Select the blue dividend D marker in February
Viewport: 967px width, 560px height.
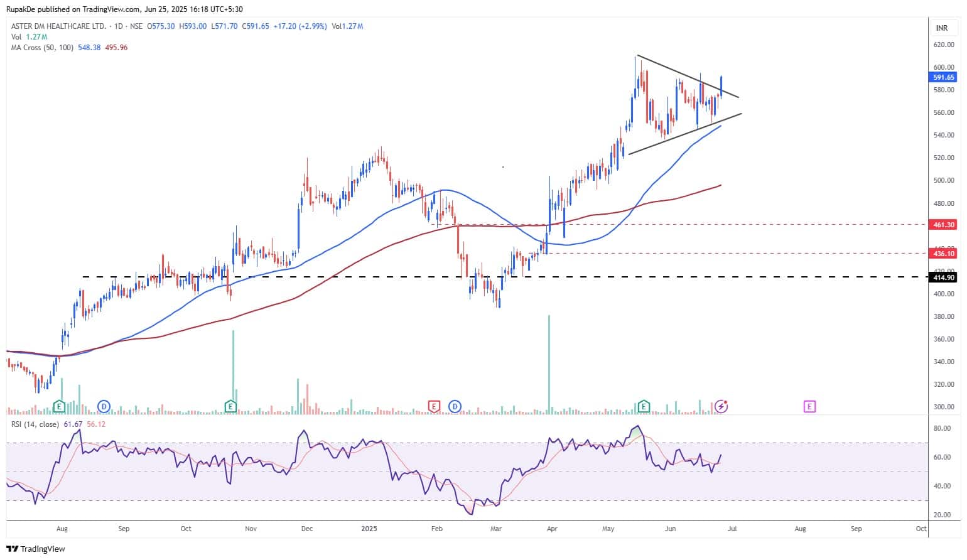[x=455, y=407]
